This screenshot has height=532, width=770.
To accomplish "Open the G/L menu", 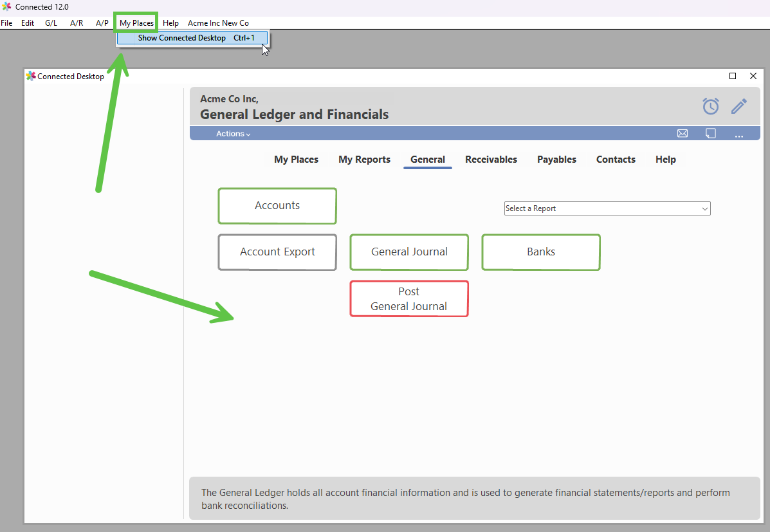I will pos(51,23).
